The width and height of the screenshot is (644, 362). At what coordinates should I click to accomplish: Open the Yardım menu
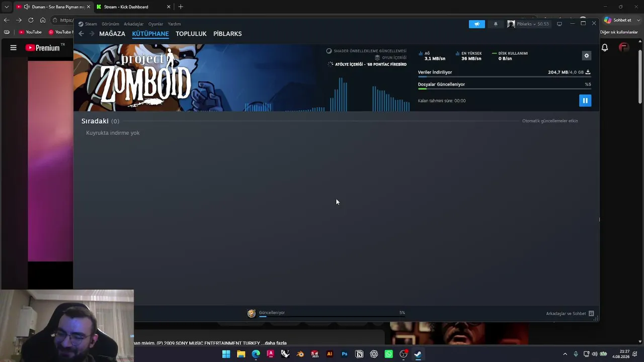click(174, 24)
